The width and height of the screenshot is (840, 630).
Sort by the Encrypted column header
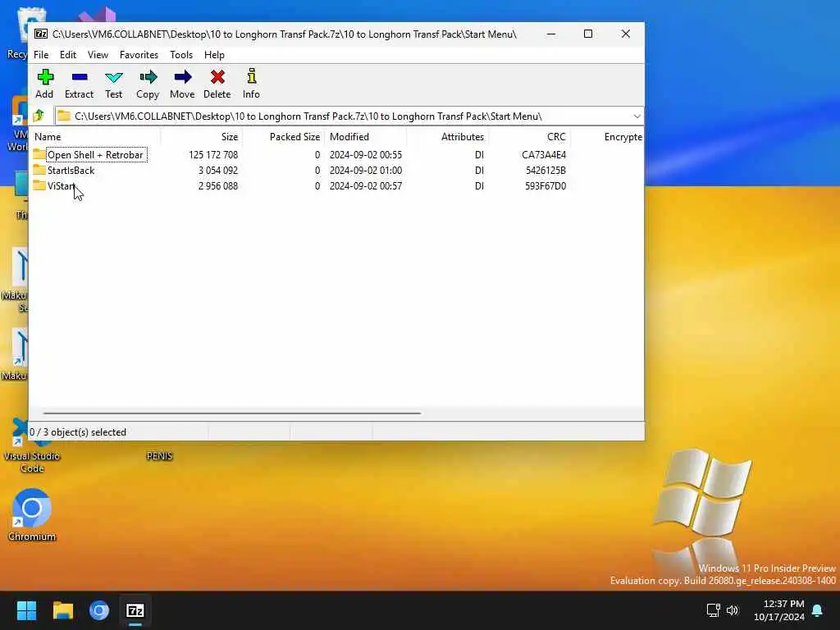pos(608,137)
